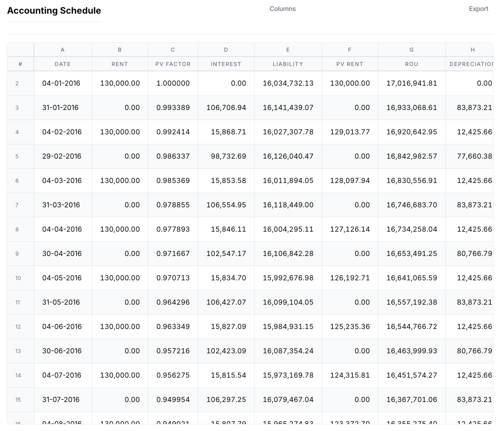Click the ROU column heading
The width and height of the screenshot is (504, 431).
(411, 64)
